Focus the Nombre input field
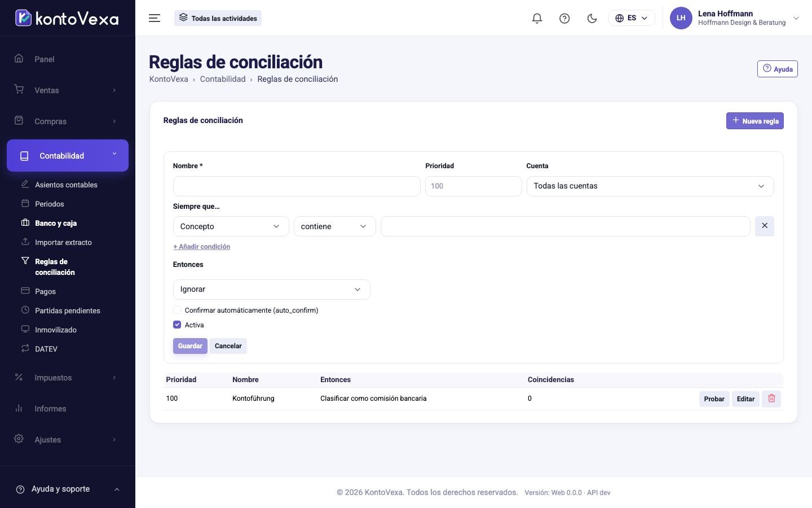 tap(297, 186)
